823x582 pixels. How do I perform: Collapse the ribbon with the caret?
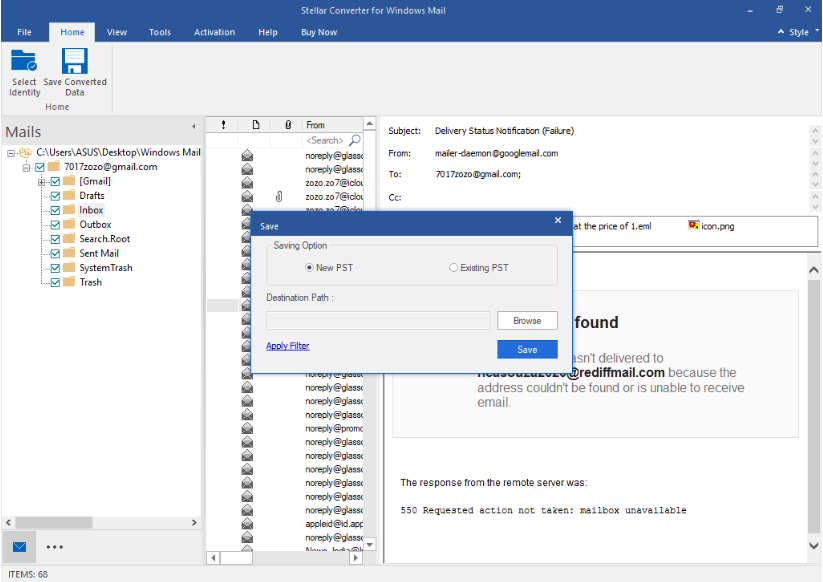pyautogui.click(x=781, y=31)
